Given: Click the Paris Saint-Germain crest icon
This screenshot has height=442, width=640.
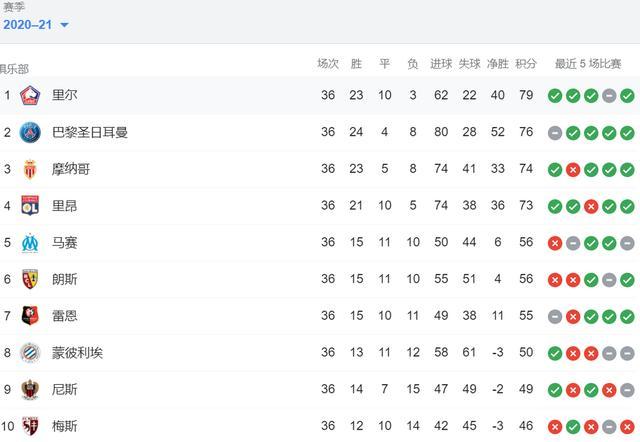Looking at the screenshot, I should coord(30,132).
